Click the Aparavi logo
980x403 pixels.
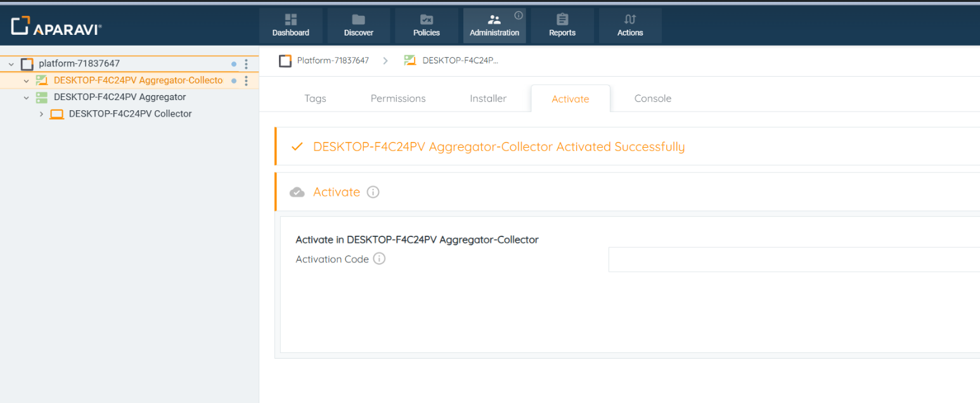(56, 27)
